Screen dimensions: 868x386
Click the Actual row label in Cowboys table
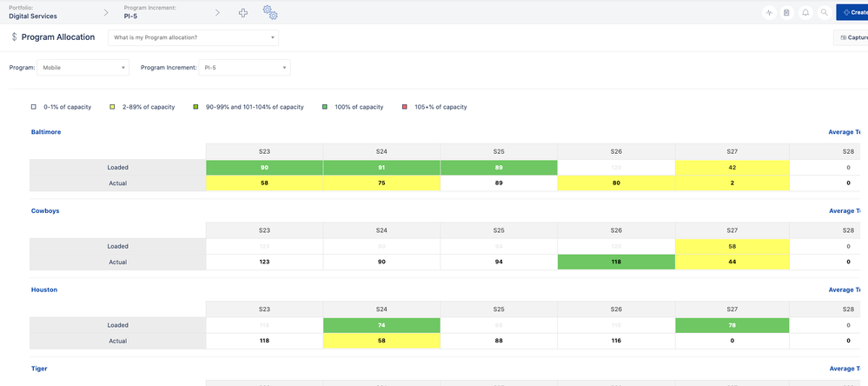pyautogui.click(x=118, y=262)
